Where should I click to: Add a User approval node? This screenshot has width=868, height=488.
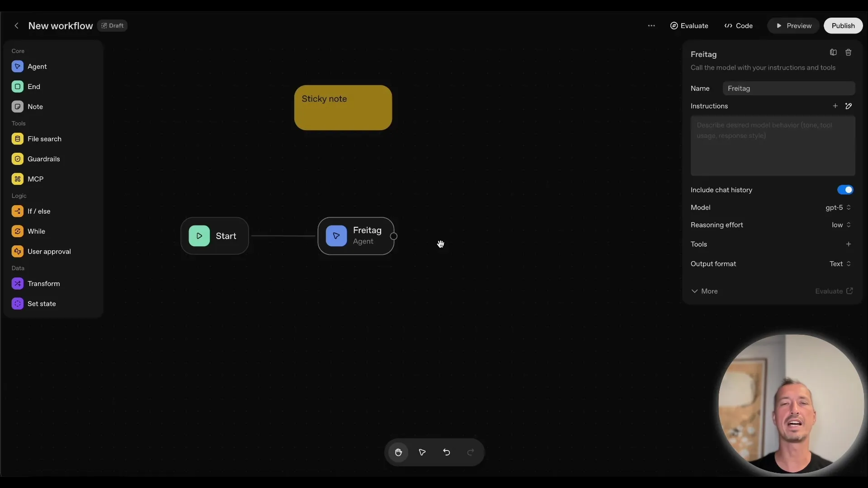(x=49, y=251)
